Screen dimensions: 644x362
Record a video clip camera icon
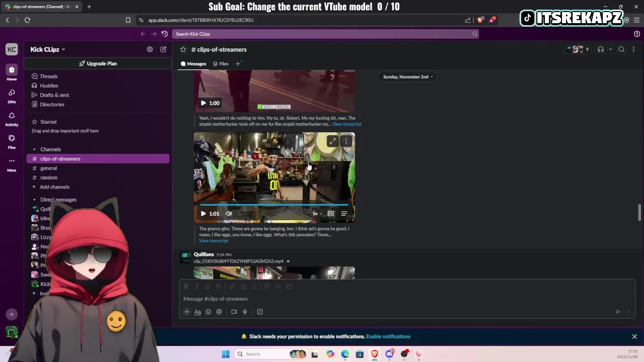(234, 312)
